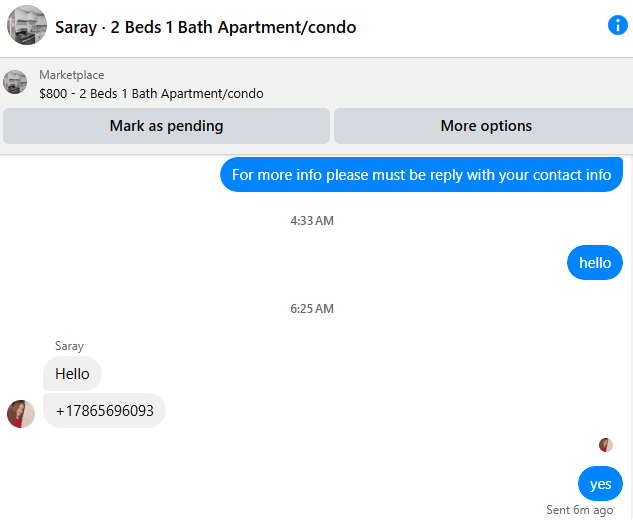The image size is (633, 529).
Task: Open the conversation information icon
Action: tap(617, 26)
